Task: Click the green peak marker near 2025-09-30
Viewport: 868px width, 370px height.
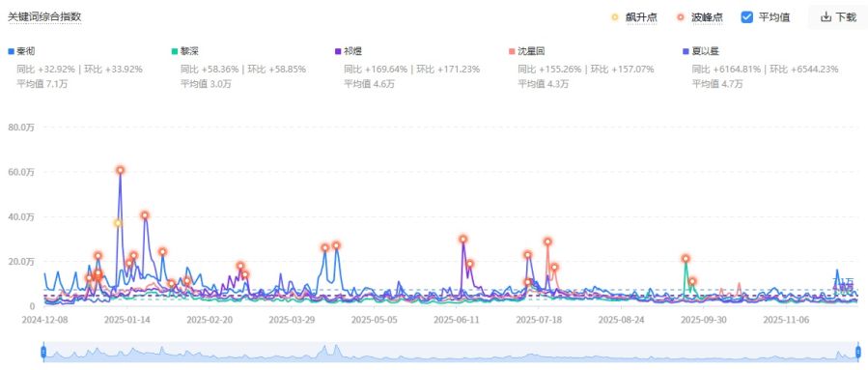Action: coord(686,259)
